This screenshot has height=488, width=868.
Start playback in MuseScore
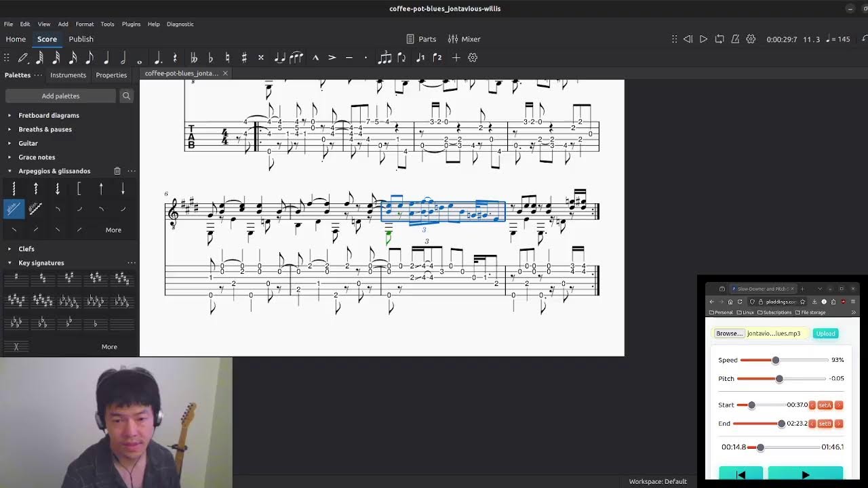point(703,39)
